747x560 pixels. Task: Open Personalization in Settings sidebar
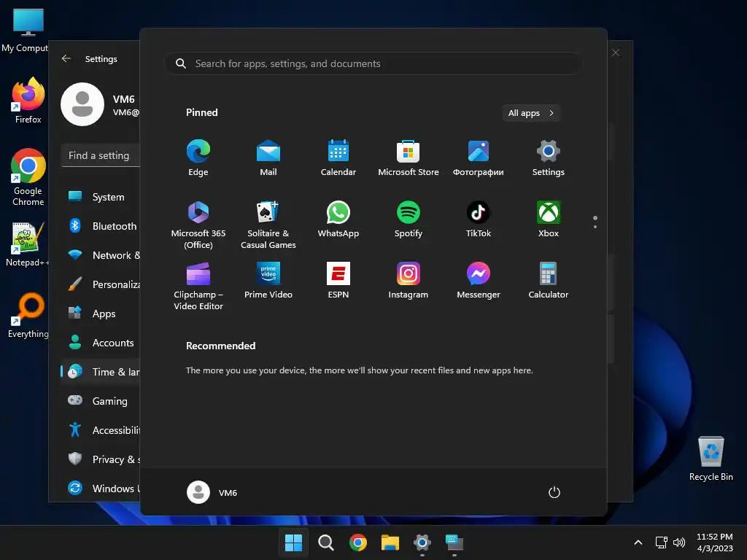(101, 284)
